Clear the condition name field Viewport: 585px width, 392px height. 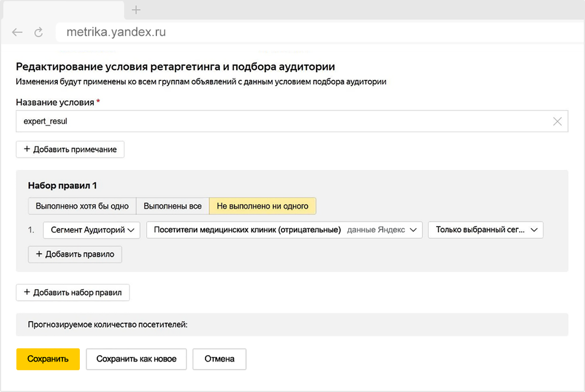click(x=557, y=121)
